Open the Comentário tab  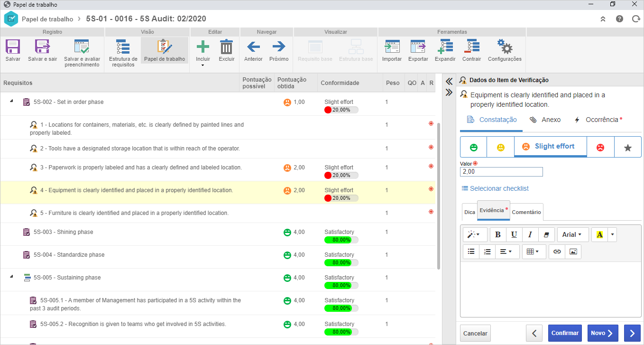pos(526,212)
